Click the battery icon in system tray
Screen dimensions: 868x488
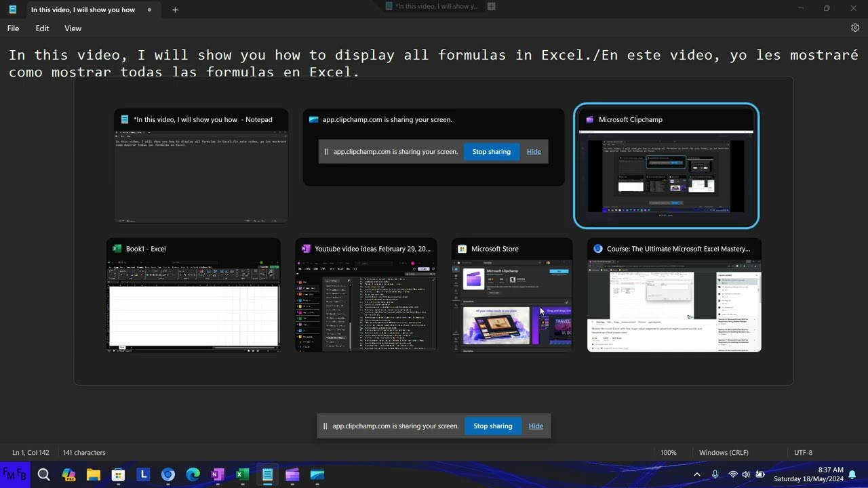pyautogui.click(x=760, y=474)
